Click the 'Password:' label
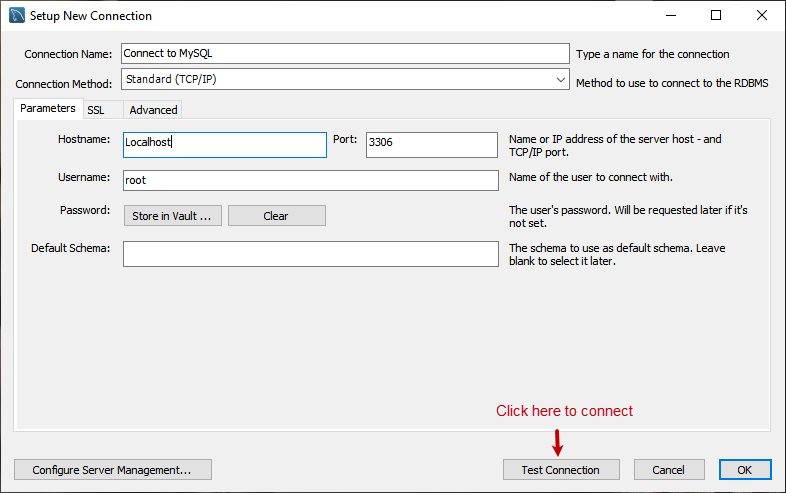Viewport: 786px width, 493px height. point(85,210)
